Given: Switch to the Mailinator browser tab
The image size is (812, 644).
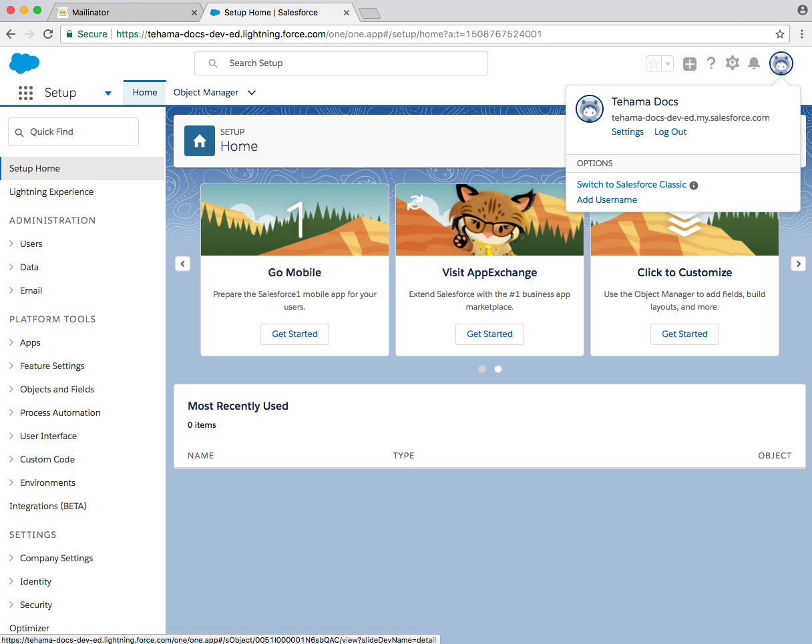Looking at the screenshot, I should pos(127,13).
